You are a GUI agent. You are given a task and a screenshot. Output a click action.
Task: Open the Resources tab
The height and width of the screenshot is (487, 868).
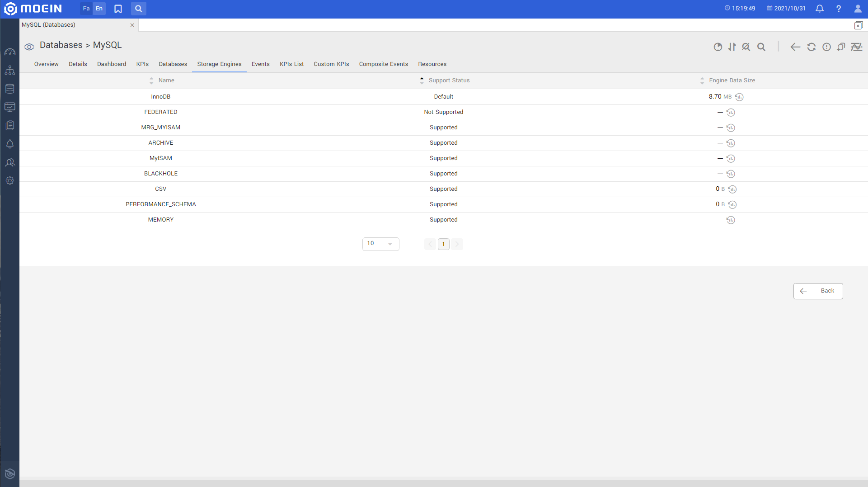432,64
